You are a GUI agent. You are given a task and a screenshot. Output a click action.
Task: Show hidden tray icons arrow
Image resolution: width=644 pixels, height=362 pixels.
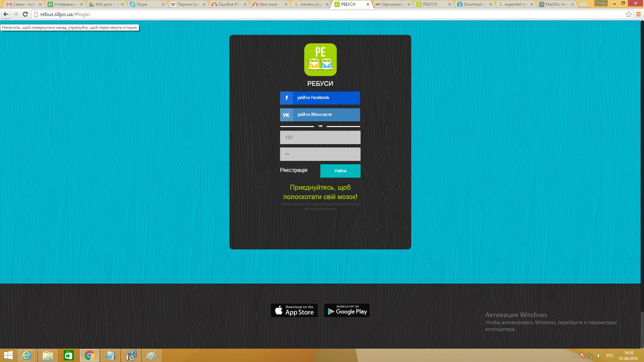click(x=574, y=356)
